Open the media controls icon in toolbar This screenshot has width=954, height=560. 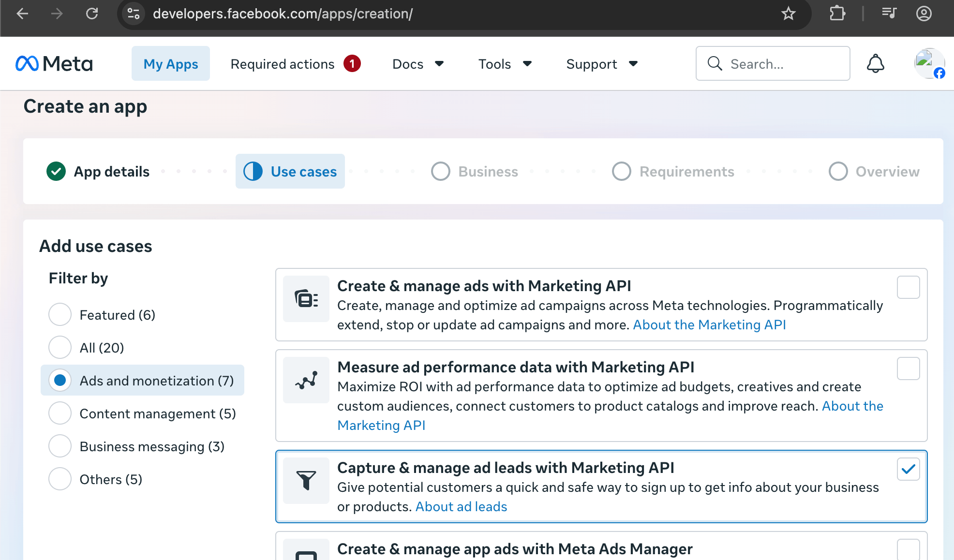(889, 14)
